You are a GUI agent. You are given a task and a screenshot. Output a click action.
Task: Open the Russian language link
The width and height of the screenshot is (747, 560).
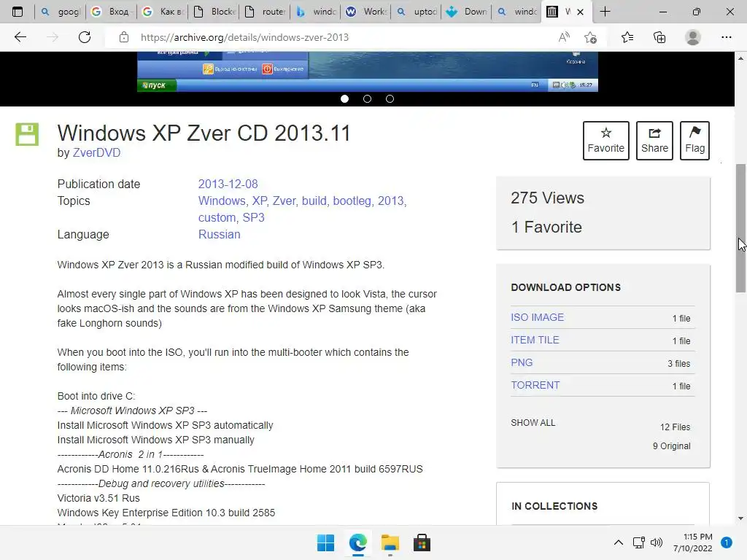pyautogui.click(x=219, y=235)
